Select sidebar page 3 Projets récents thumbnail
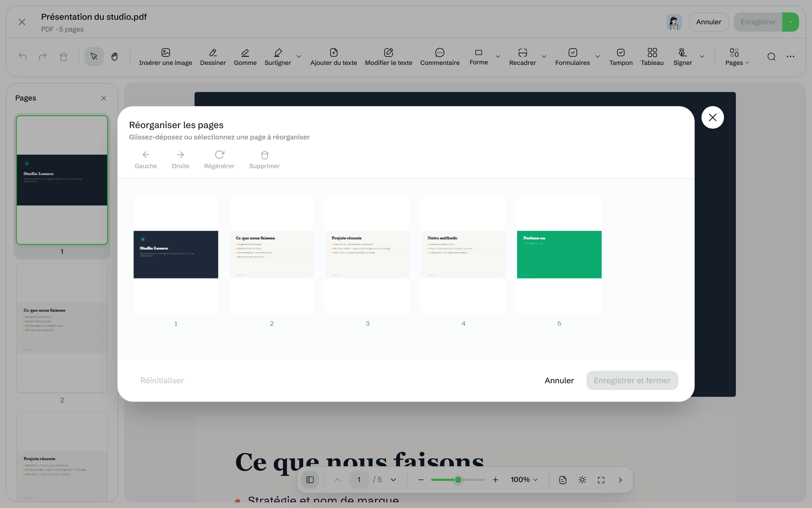812x508 pixels. point(62,457)
